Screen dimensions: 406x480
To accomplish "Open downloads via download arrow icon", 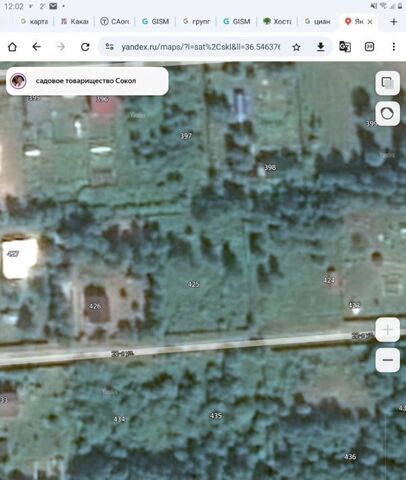I will [x=320, y=47].
